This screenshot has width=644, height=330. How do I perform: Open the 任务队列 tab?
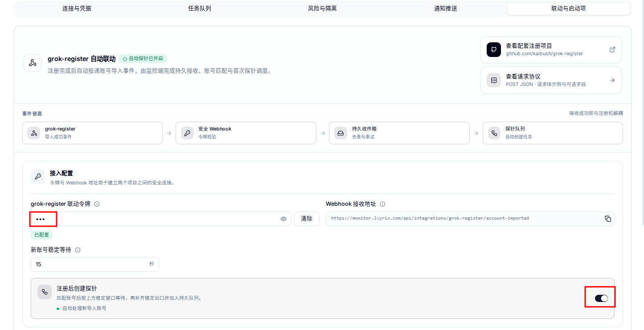click(200, 8)
